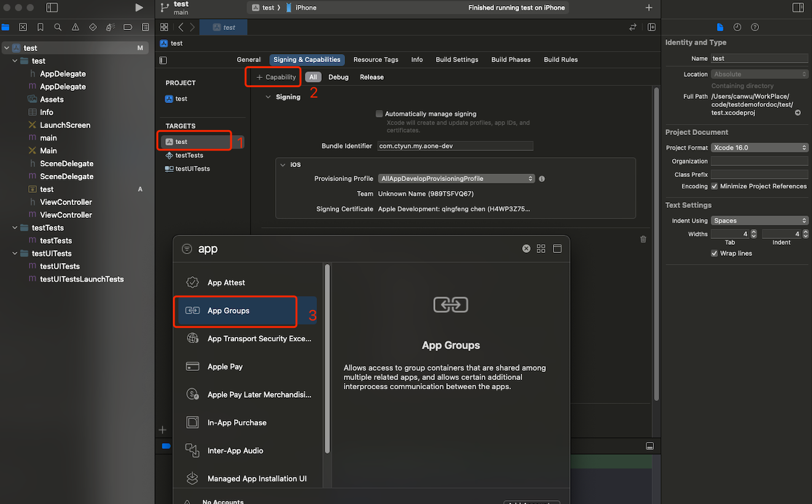Switch to the Build Rules tab
812x504 pixels.
[561, 60]
